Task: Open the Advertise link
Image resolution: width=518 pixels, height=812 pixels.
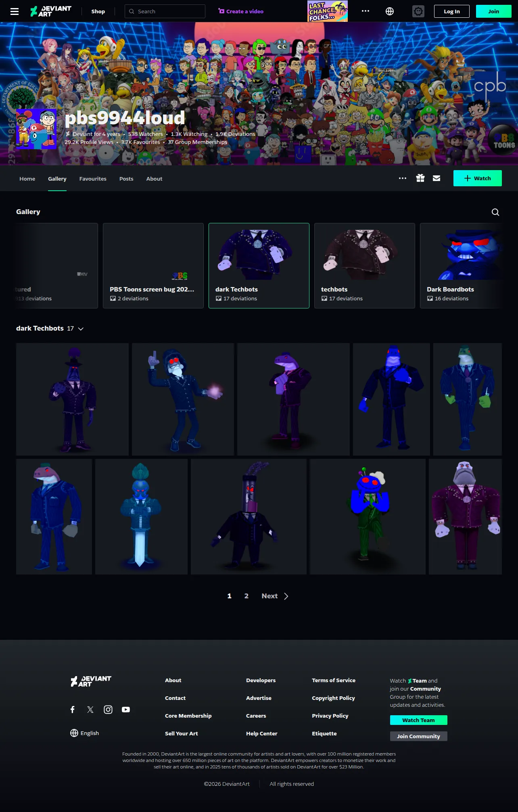Action: tap(259, 698)
